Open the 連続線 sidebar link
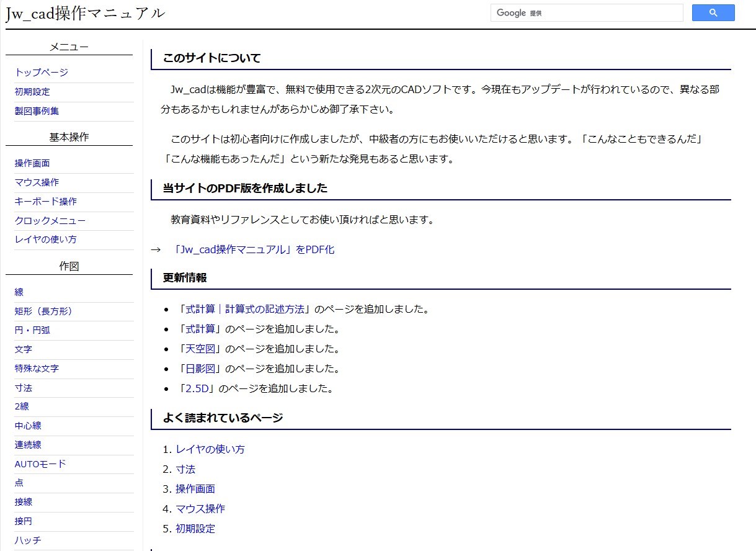This screenshot has height=551, width=756. click(x=28, y=445)
